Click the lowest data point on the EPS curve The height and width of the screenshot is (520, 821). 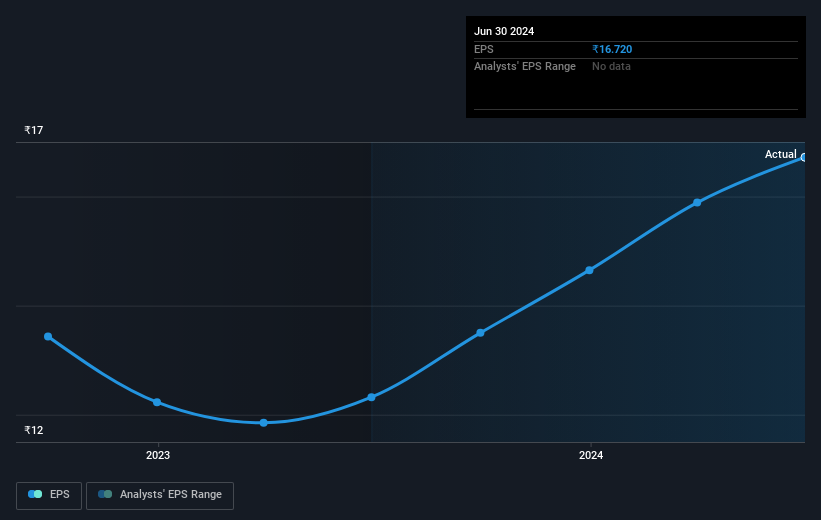click(263, 423)
